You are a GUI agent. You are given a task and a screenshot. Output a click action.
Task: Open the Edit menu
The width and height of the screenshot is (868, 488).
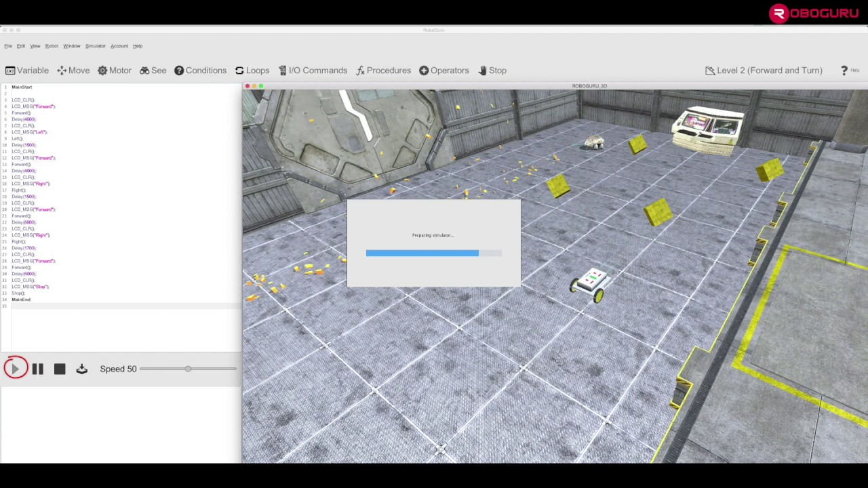pos(21,46)
